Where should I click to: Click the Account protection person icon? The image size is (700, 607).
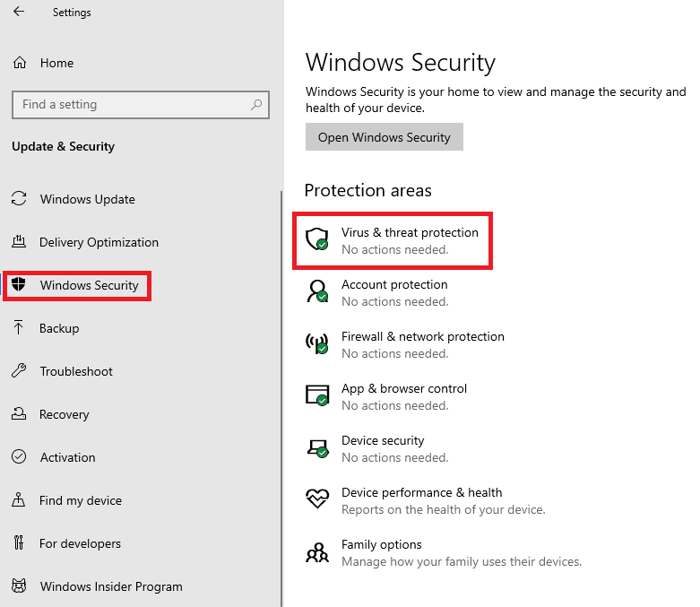tap(317, 291)
